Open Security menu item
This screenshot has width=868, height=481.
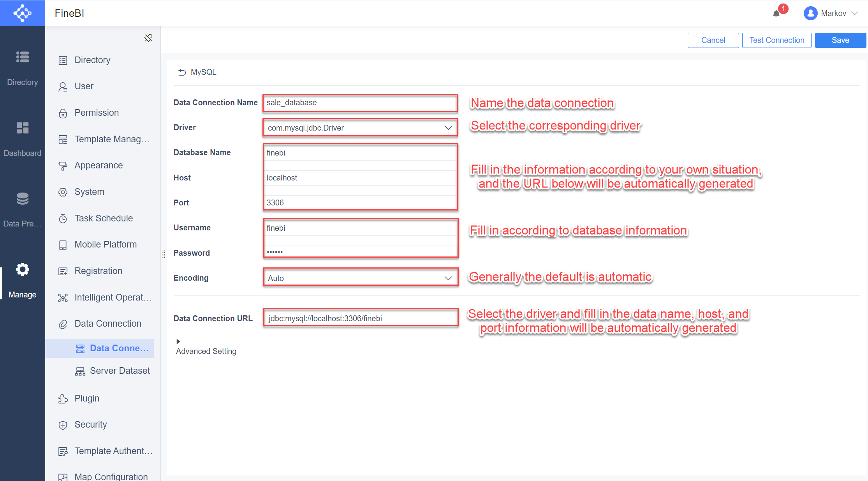[103, 424]
